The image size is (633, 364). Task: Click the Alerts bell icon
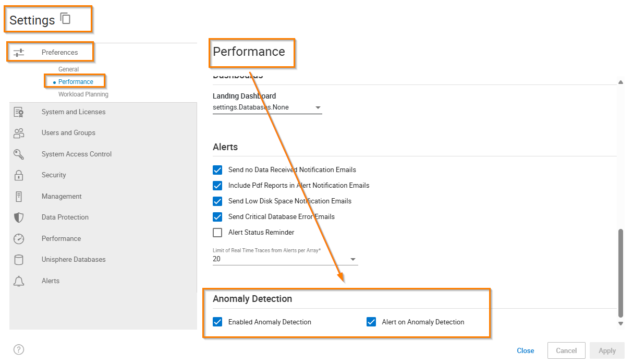[x=19, y=281]
